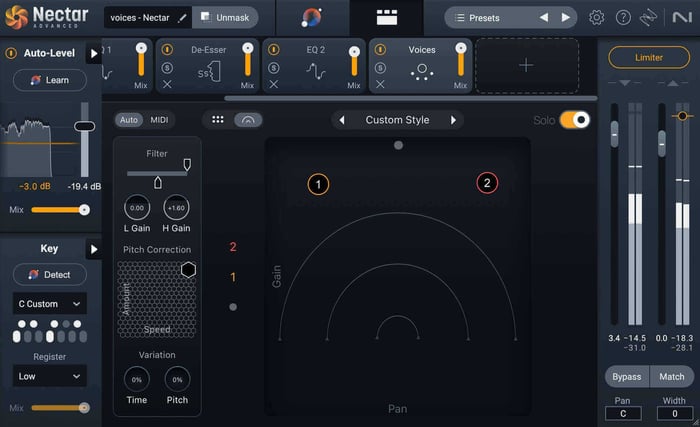
Task: Add a new module slot
Action: 527,66
